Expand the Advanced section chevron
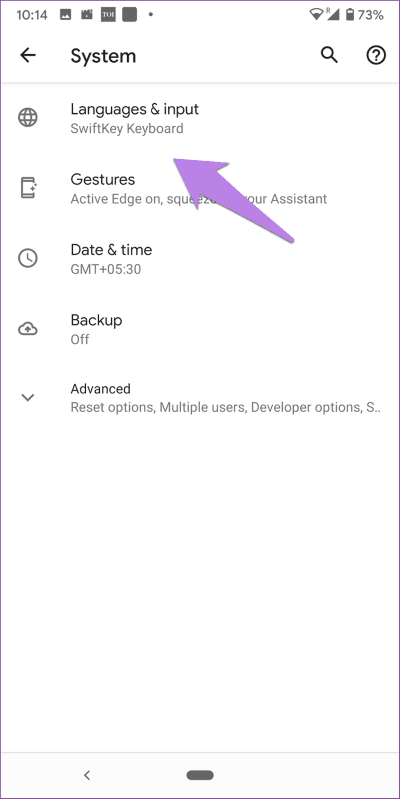Viewport: 400px width, 799px height. (x=28, y=397)
